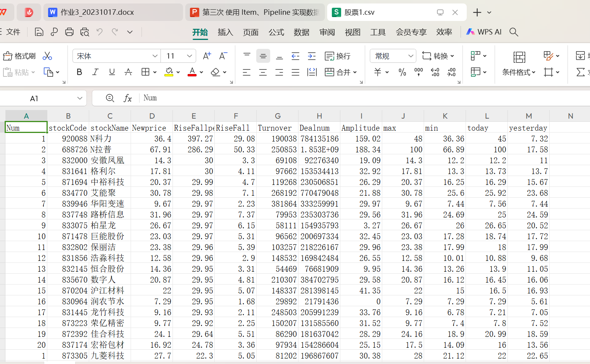The image size is (590, 364).
Task: Click Wrap Text (换行) button
Action: pos(338,56)
